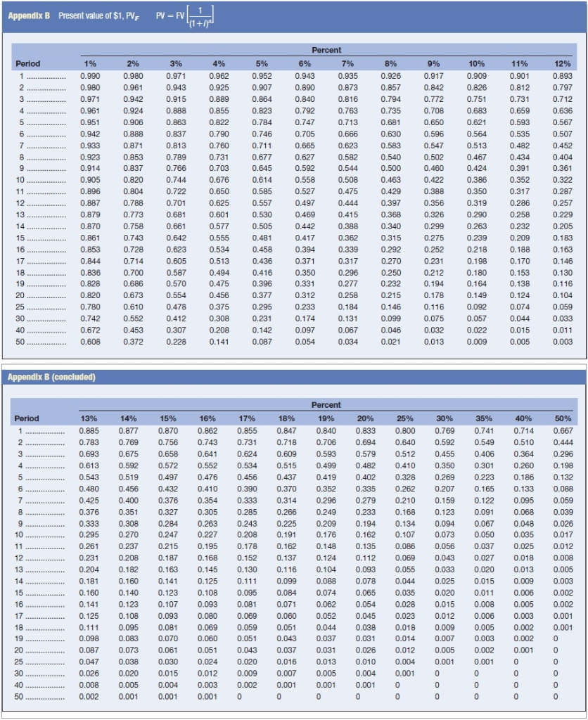Click 0.312 at period 20, 6%
The height and width of the screenshot is (720, 588).
305,296
